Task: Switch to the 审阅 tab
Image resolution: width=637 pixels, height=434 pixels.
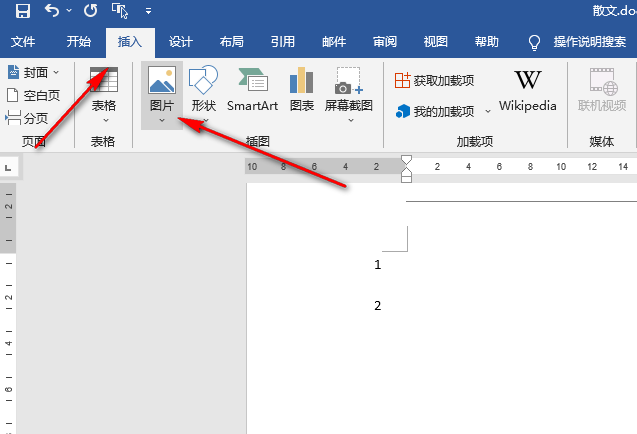Action: coord(385,41)
